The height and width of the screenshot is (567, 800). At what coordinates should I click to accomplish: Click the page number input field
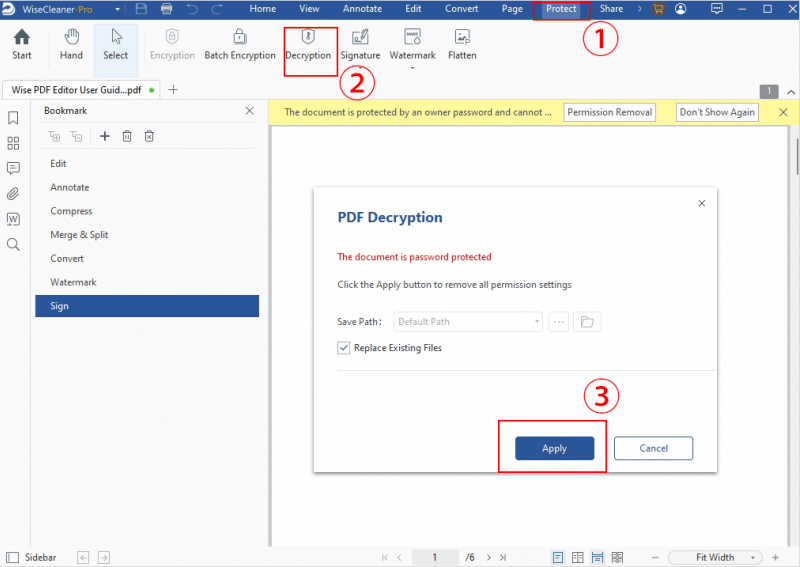[435, 557]
